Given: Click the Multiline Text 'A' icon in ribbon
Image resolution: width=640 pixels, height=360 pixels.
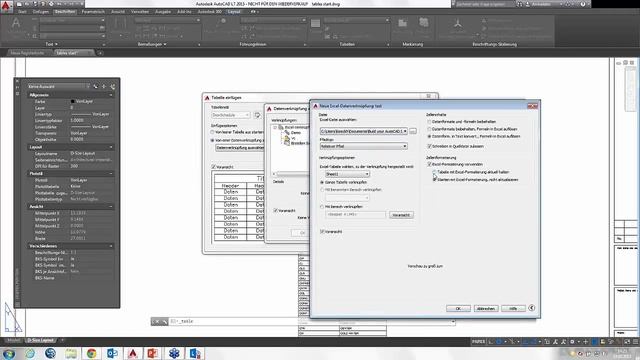Looking at the screenshot, I should click(x=16, y=24).
